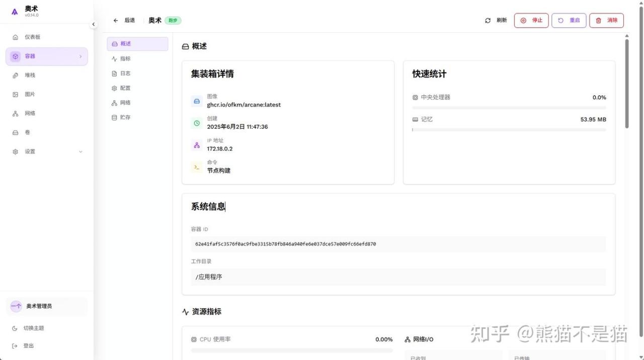This screenshot has width=644, height=360.
Task: Collapse the sidebar with chevron button
Action: coord(94,24)
